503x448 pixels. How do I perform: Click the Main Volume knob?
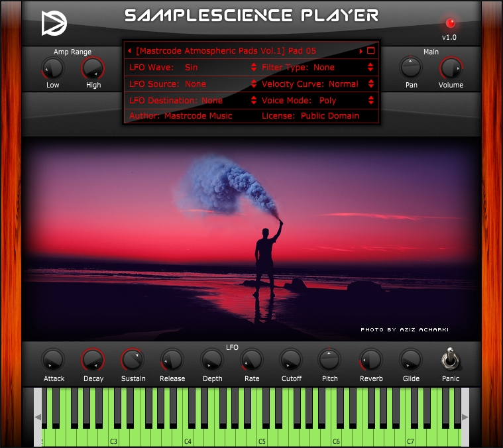[451, 68]
